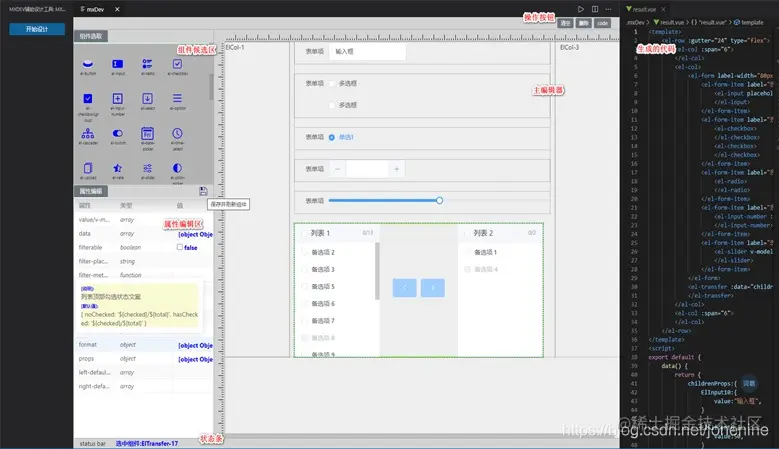
Task: Click the .mxDev folder breadcrumb
Action: pos(635,22)
